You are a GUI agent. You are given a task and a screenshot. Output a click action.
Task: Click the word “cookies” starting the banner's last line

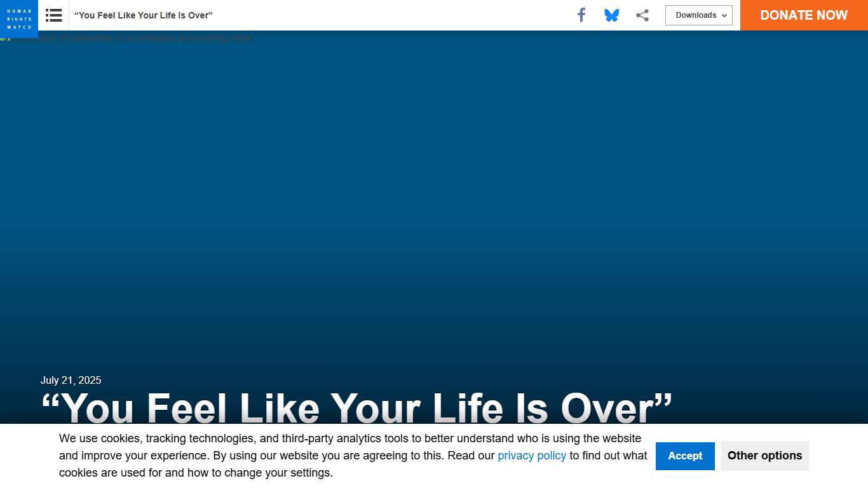78,473
